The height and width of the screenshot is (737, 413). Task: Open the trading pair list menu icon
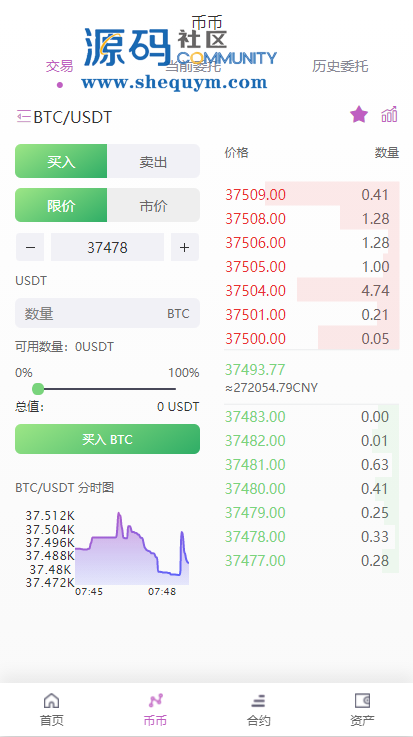[x=23, y=116]
